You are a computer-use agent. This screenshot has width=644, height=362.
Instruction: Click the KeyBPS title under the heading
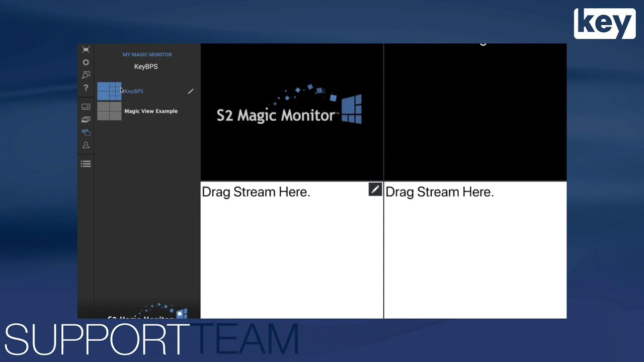tap(146, 66)
